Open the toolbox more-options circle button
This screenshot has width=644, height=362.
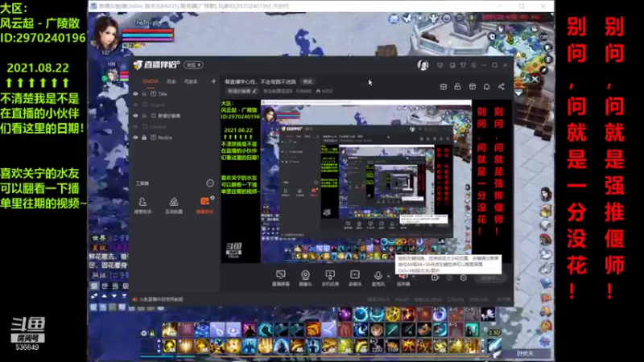click(x=210, y=183)
